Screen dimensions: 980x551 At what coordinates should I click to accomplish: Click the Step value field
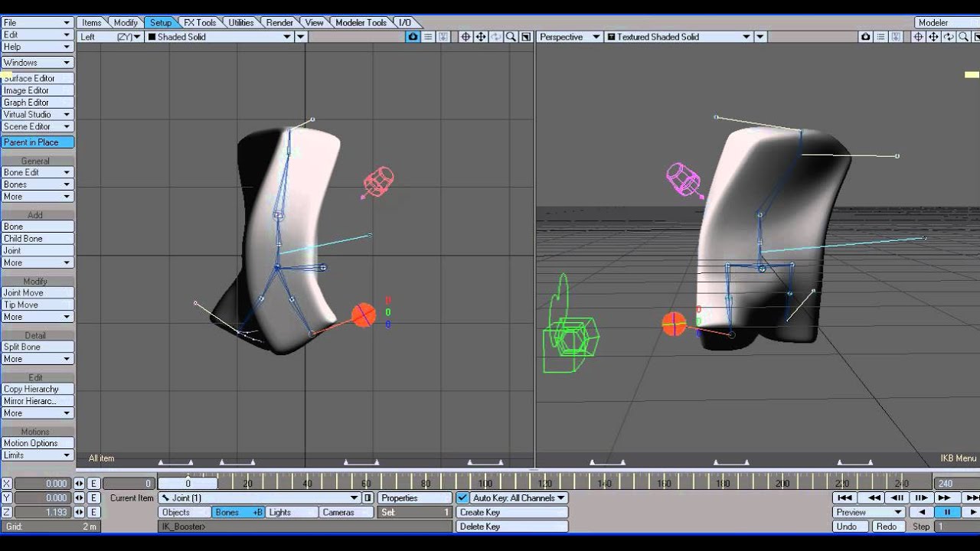point(956,527)
